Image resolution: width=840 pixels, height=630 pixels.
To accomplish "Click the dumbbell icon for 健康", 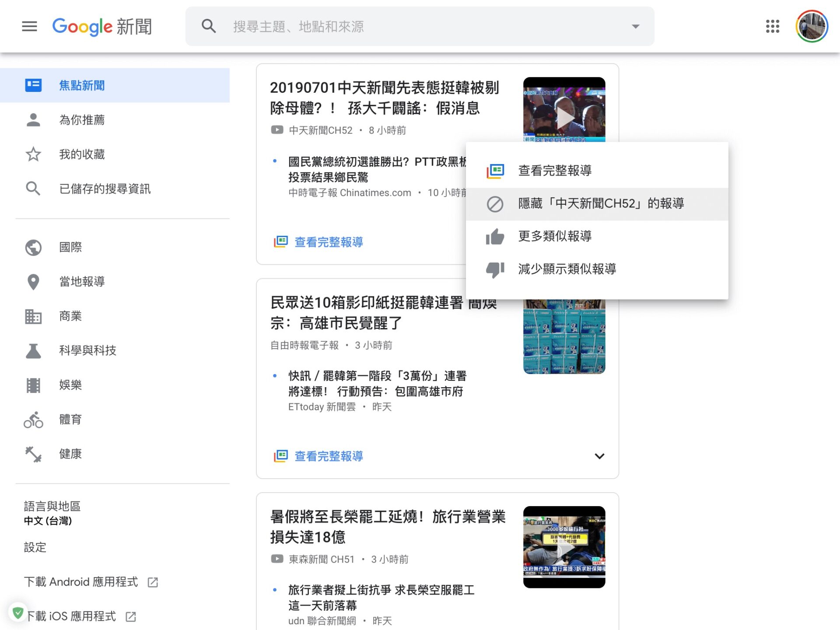I will coord(33,454).
